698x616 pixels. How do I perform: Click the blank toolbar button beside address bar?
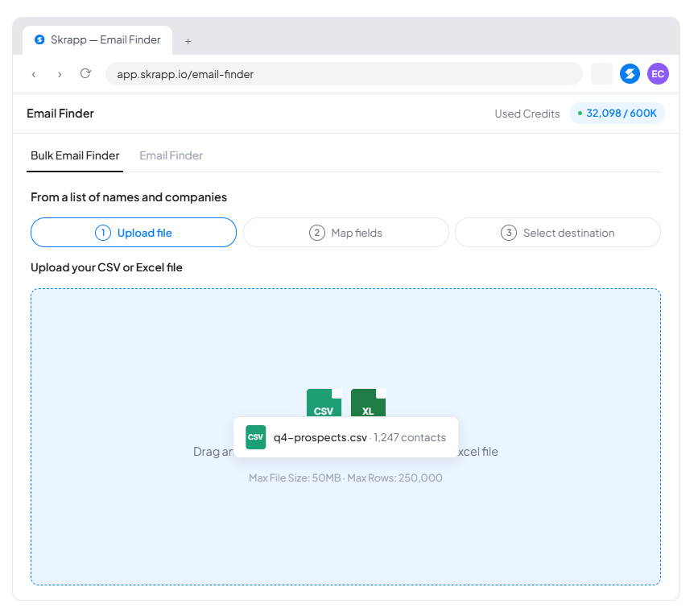[x=601, y=74]
